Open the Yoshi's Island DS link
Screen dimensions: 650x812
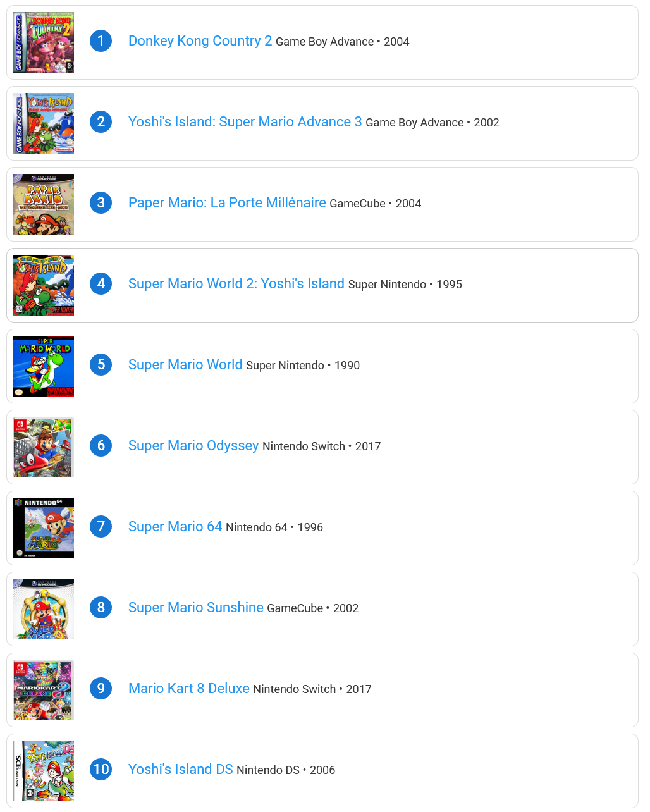180,770
